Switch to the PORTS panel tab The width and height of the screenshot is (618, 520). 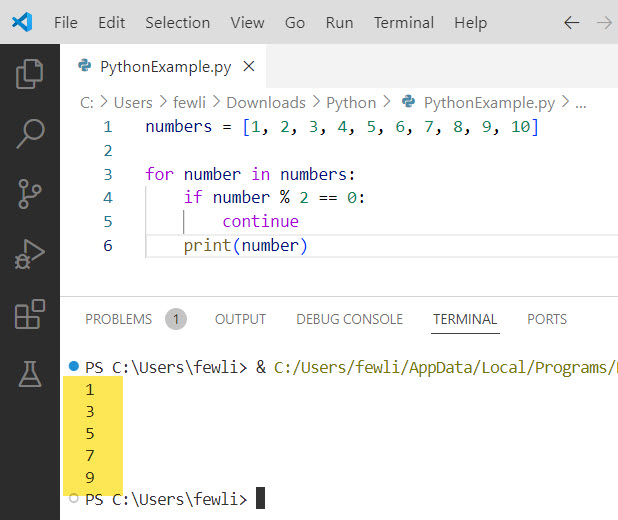coord(547,319)
